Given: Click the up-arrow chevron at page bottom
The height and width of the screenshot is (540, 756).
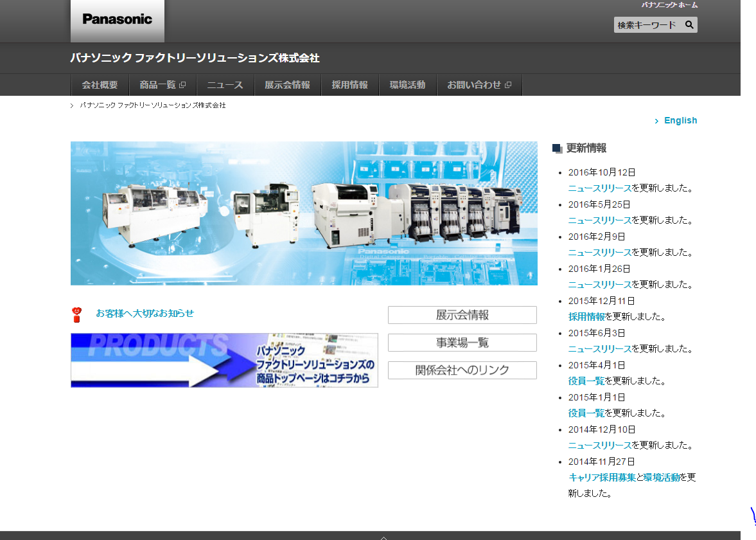Looking at the screenshot, I should [383, 537].
